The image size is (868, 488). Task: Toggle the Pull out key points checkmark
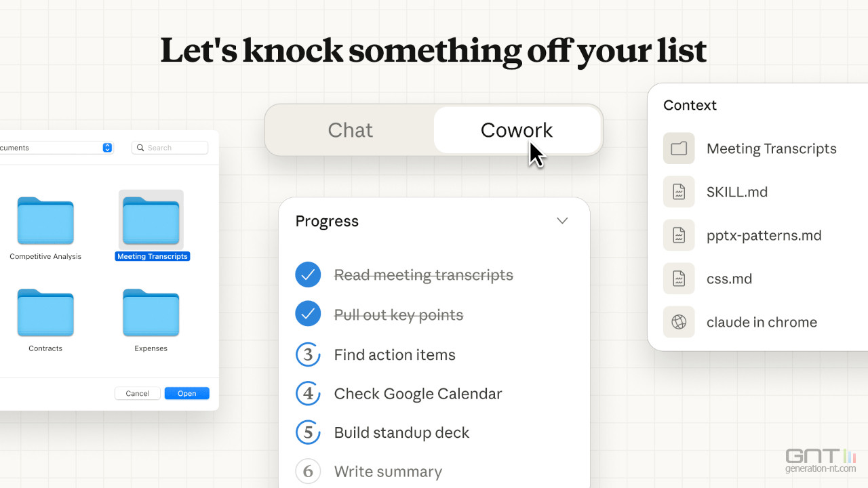point(309,314)
